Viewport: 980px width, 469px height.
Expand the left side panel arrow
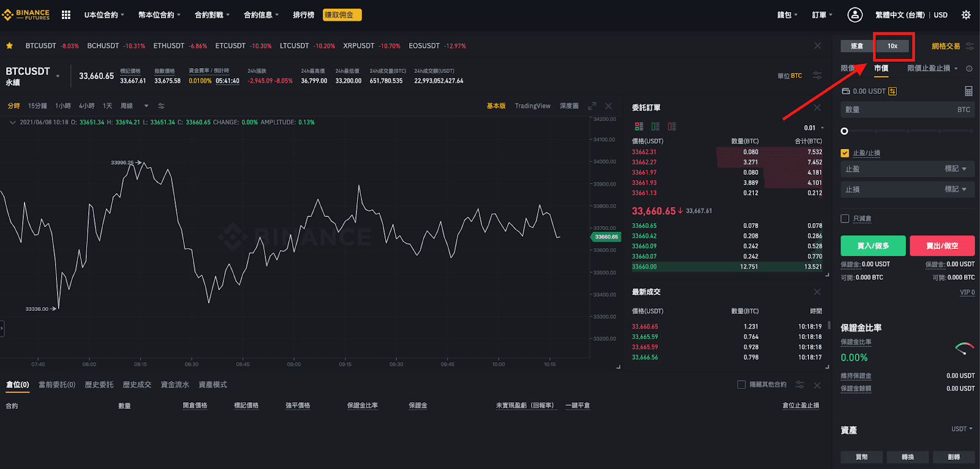pyautogui.click(x=2, y=329)
